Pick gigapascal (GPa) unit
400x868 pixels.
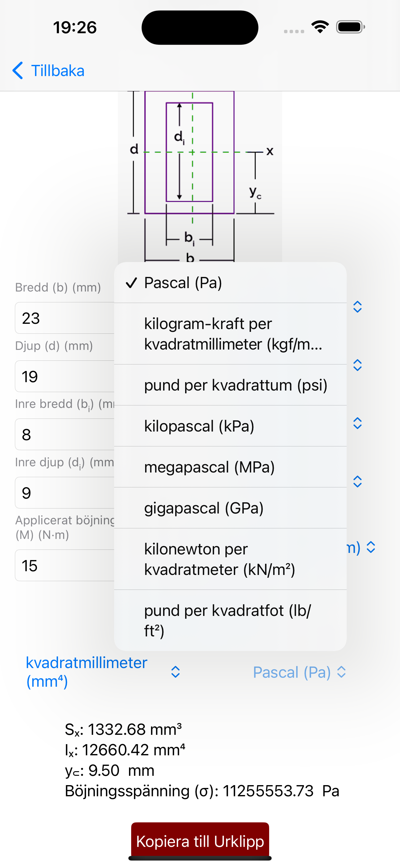230,508
